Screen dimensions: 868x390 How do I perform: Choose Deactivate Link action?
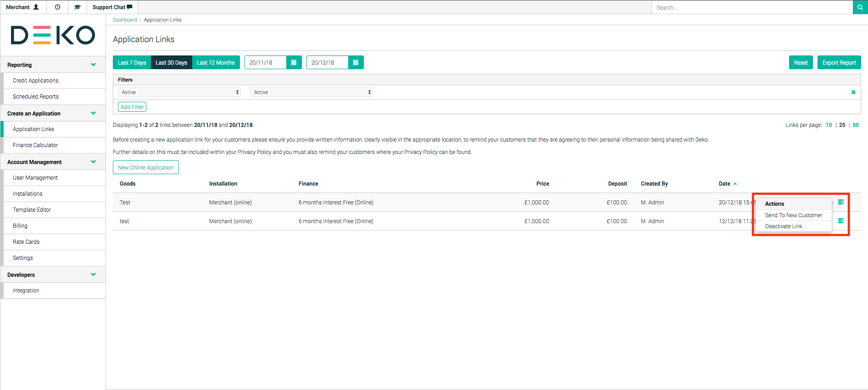click(794, 226)
